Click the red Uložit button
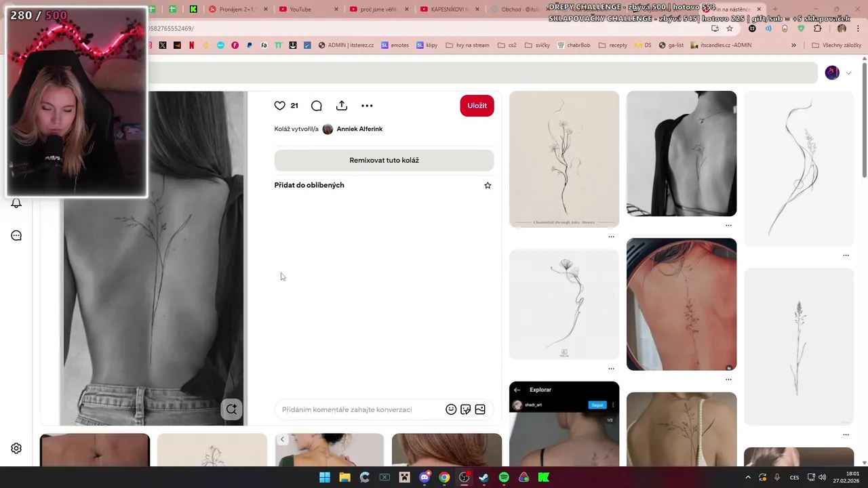This screenshot has width=868, height=488. point(477,106)
